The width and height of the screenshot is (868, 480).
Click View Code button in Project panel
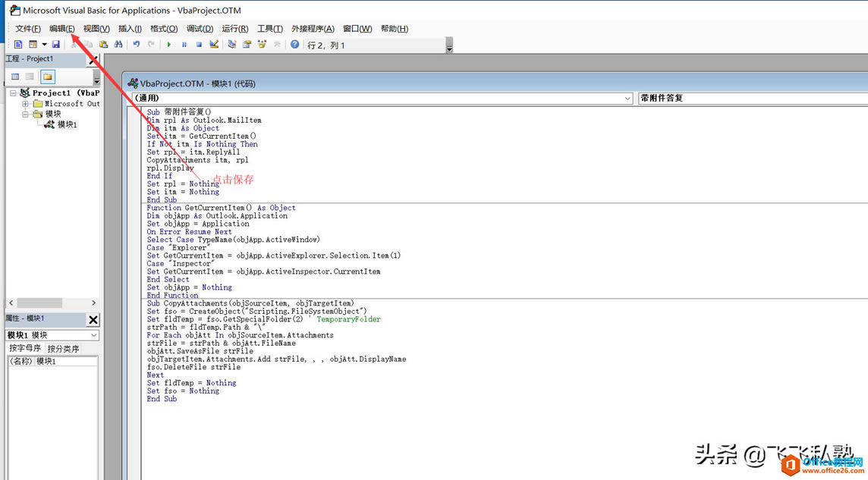[15, 77]
